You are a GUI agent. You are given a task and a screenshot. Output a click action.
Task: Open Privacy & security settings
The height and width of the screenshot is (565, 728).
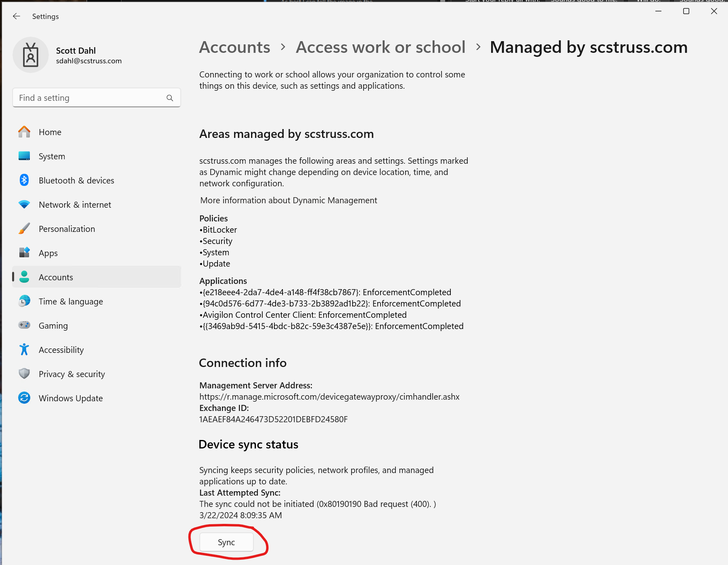[96, 374]
